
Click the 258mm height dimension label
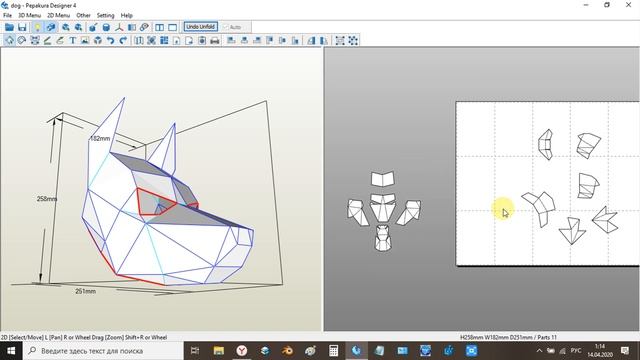coord(47,199)
